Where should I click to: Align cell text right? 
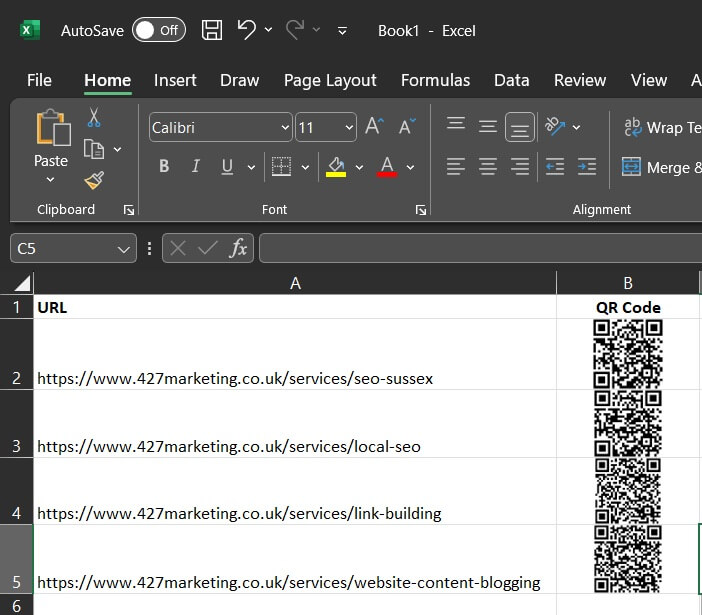[x=519, y=167]
